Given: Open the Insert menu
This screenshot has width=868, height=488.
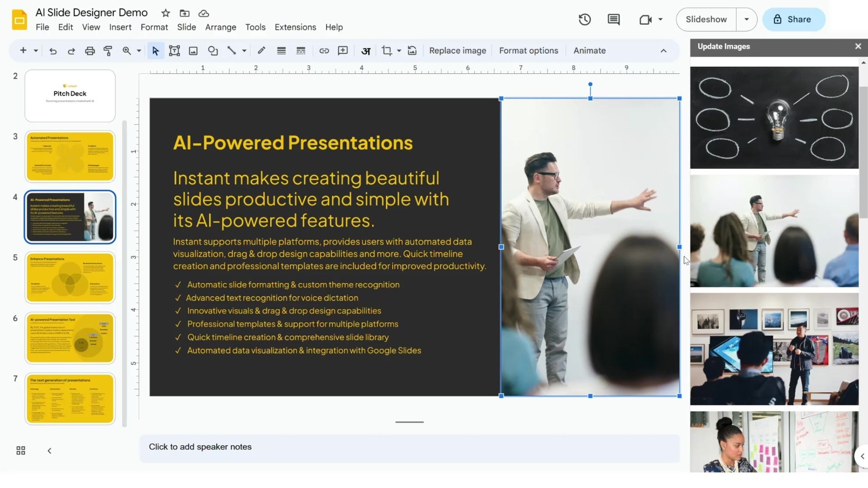Looking at the screenshot, I should 120,27.
